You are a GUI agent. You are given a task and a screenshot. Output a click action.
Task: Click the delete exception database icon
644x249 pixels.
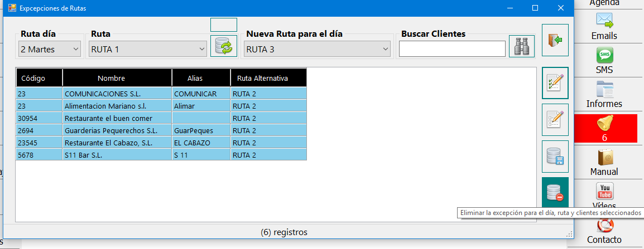[x=555, y=192]
